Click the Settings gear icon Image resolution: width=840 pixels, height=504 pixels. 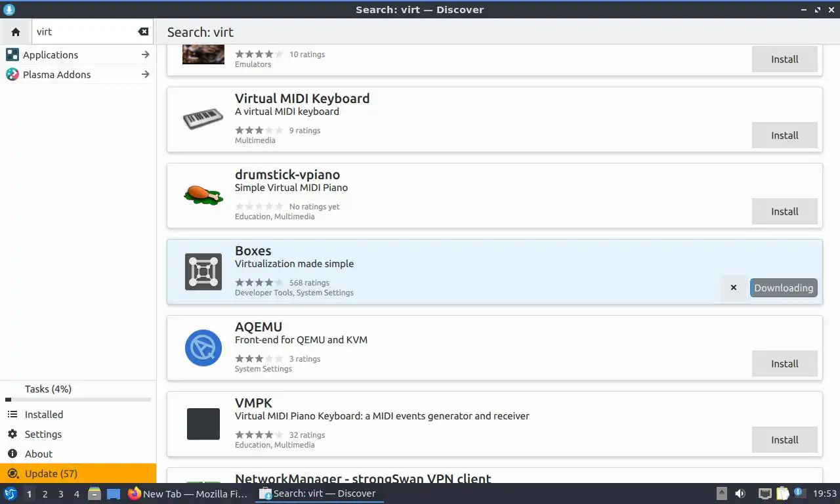pos(12,434)
